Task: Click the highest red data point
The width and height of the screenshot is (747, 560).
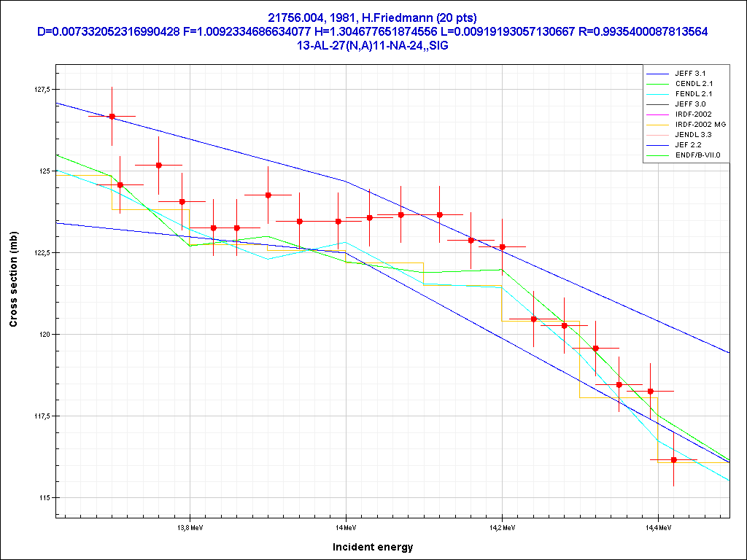Action: (x=112, y=116)
